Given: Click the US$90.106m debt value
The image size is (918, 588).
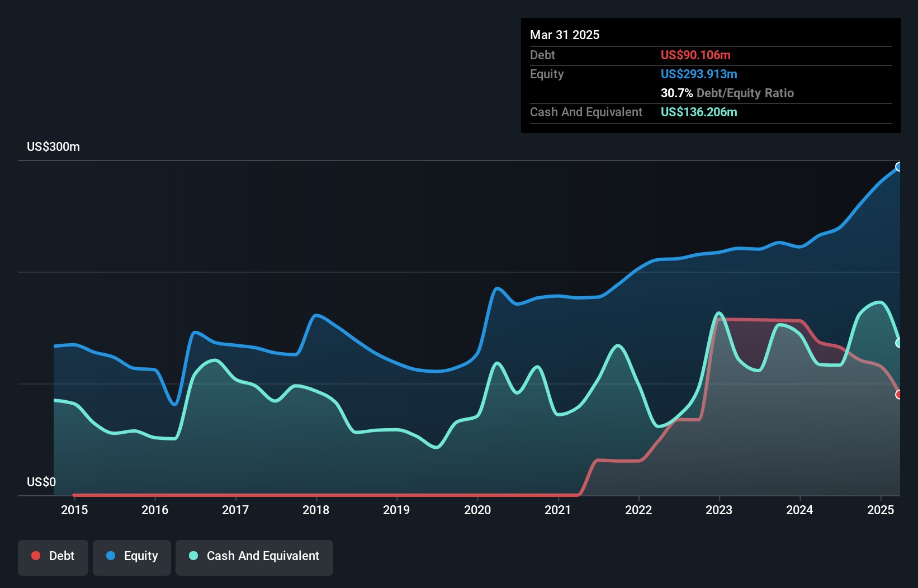Looking at the screenshot, I should 695,55.
